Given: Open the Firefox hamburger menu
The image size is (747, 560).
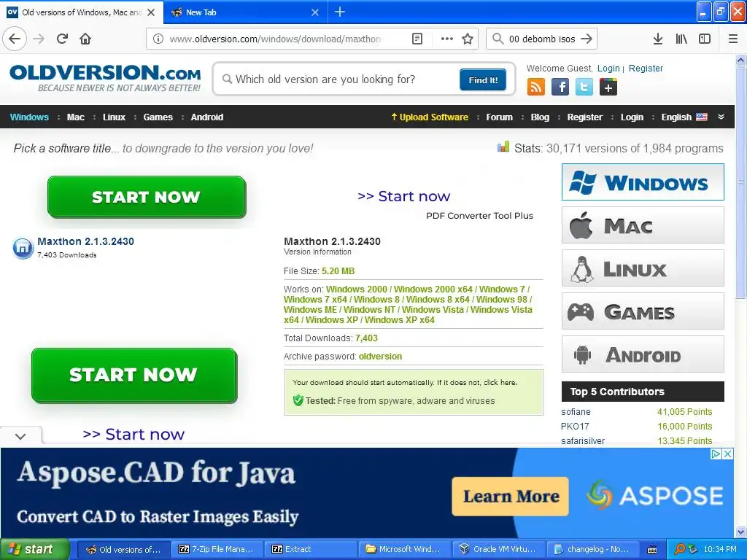Looking at the screenshot, I should [x=733, y=39].
